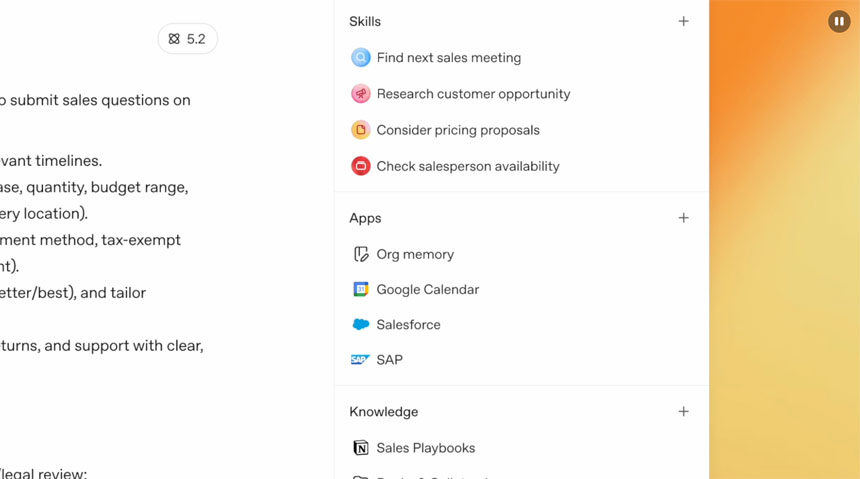860x479 pixels.
Task: Select Research customer opportunity skill
Action: [x=473, y=94]
